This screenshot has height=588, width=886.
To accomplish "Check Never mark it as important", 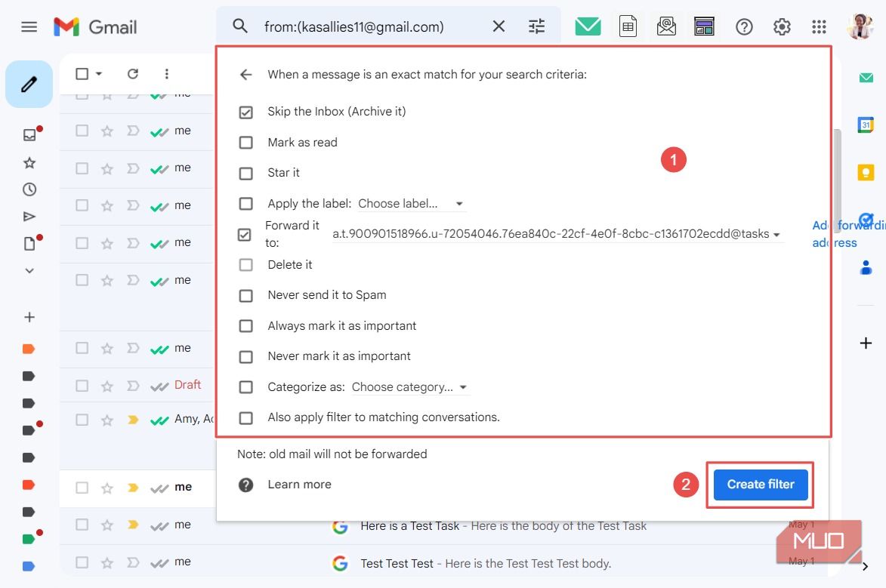I will [245, 356].
